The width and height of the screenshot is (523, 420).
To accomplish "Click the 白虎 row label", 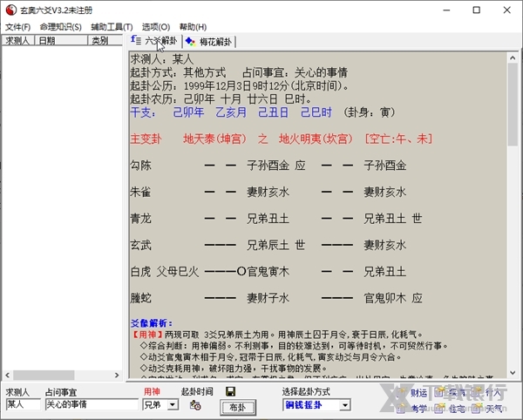I will [141, 272].
